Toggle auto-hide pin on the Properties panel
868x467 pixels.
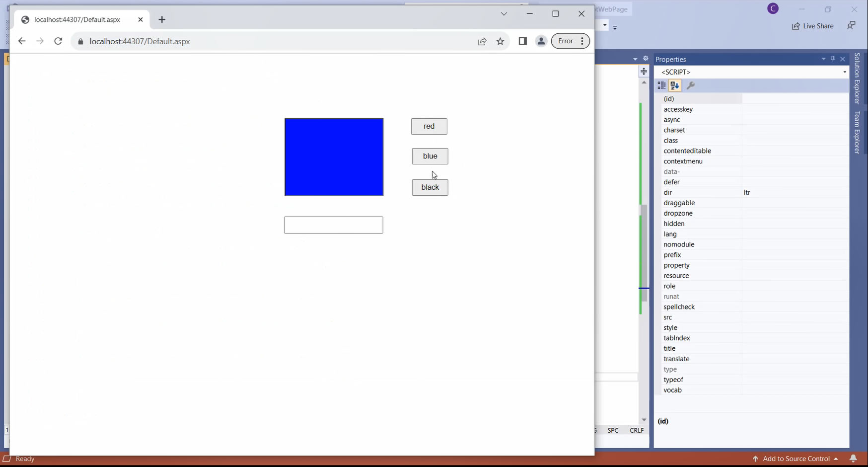pyautogui.click(x=833, y=59)
